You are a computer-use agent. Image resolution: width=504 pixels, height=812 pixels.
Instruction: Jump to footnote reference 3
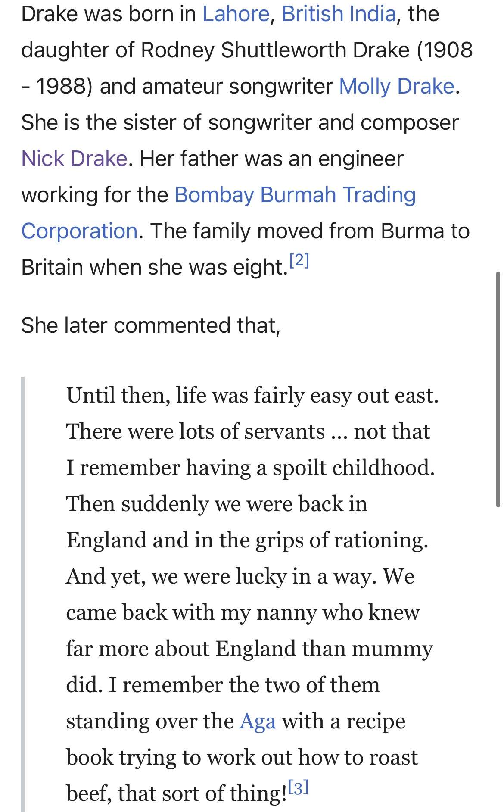pyautogui.click(x=298, y=788)
